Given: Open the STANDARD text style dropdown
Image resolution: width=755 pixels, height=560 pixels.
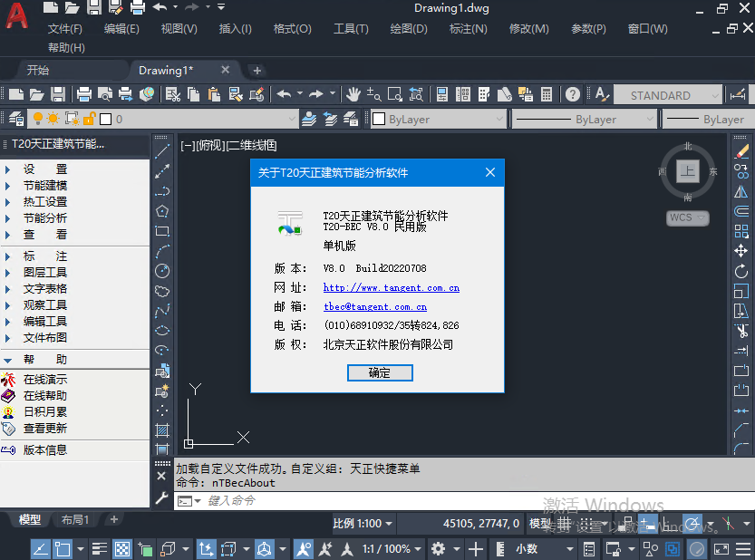Looking at the screenshot, I should pyautogui.click(x=669, y=95).
